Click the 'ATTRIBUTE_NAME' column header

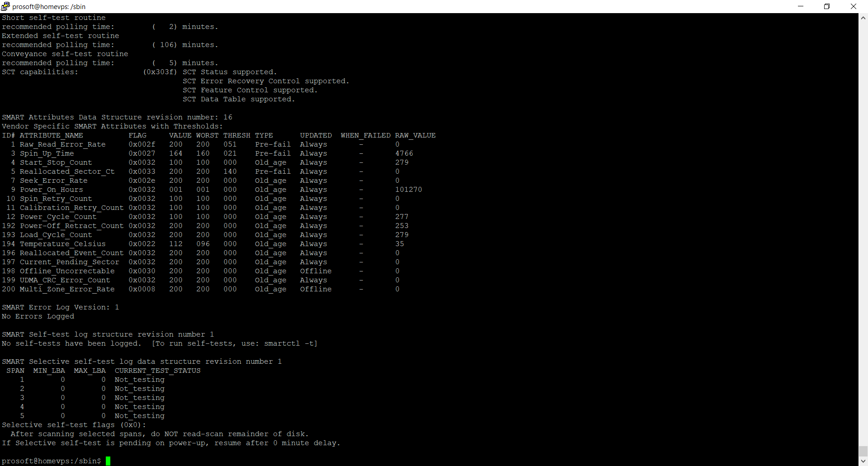click(x=52, y=135)
